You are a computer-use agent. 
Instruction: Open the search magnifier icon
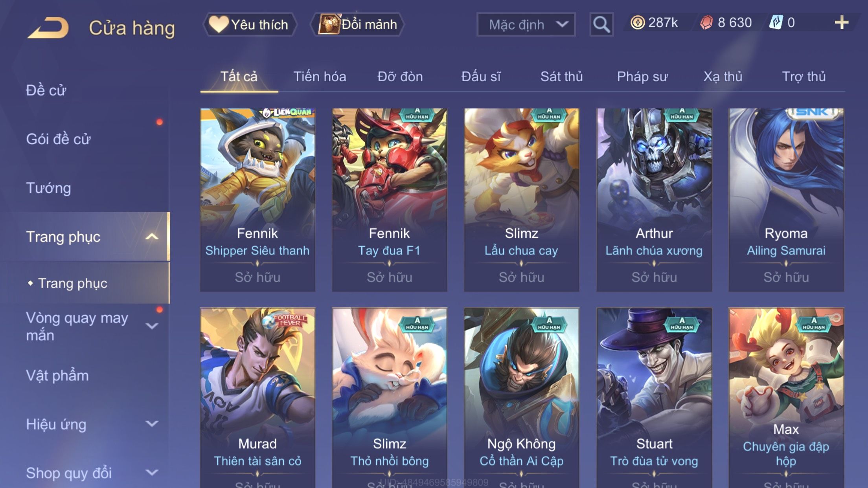601,24
